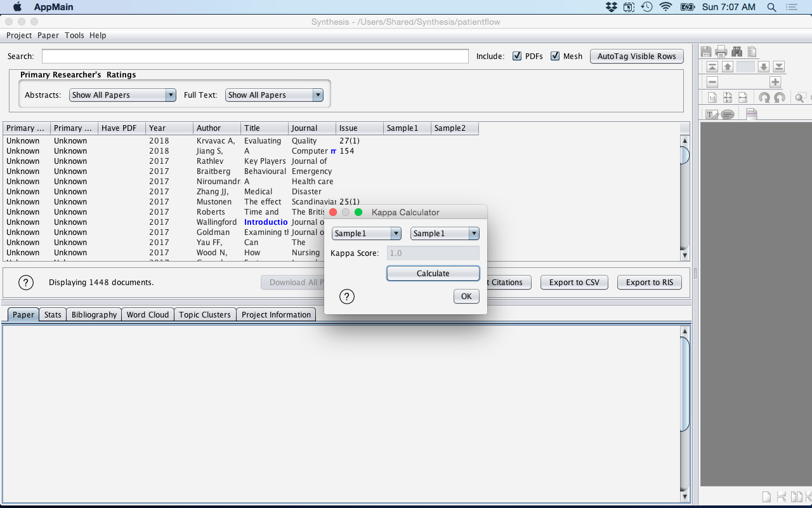Expand the first Sample1 dropdown in Kappa Calculator
812x508 pixels.
366,233
